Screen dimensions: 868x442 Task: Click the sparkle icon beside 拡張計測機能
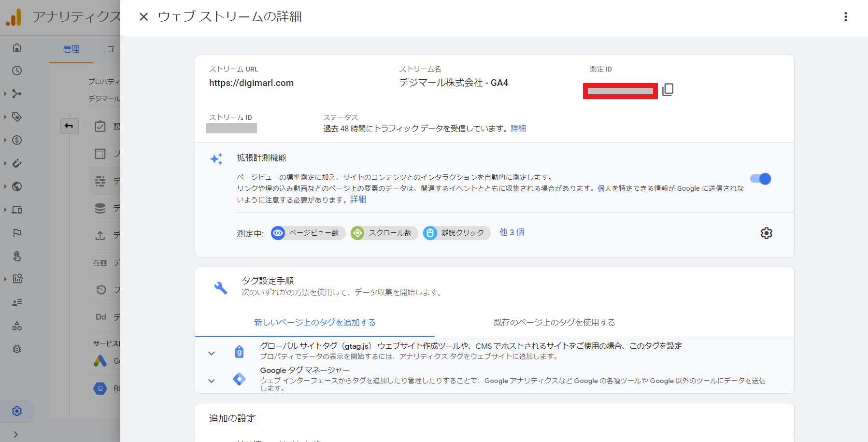click(x=216, y=159)
